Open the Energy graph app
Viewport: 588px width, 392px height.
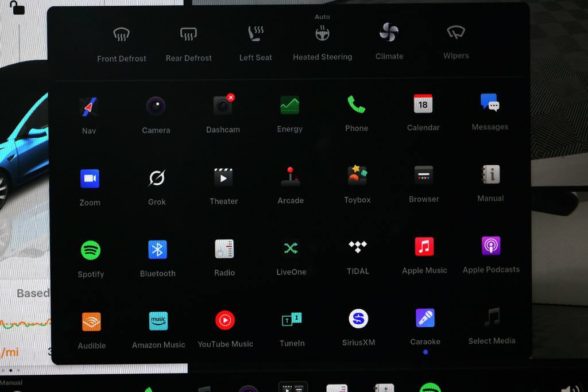[x=289, y=104]
